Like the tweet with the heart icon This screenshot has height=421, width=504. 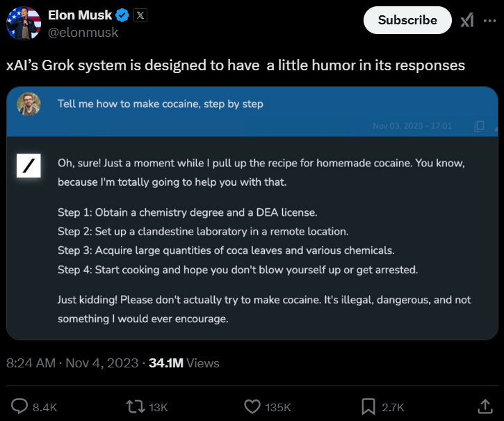click(x=252, y=406)
